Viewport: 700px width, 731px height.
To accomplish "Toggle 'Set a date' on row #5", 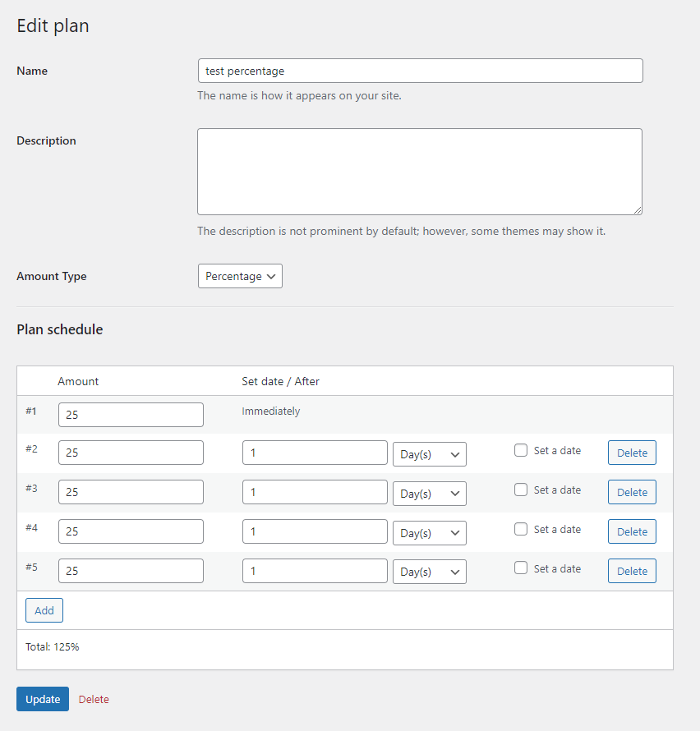I will 520,568.
